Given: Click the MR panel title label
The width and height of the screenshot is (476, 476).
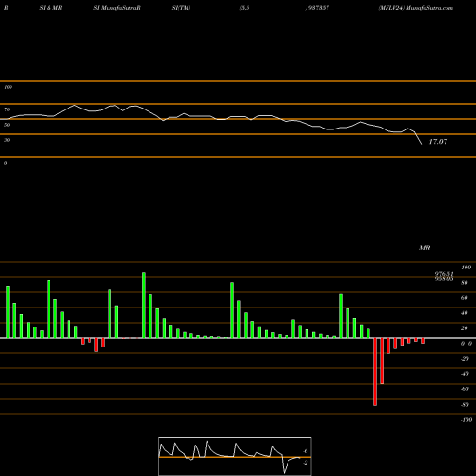Looking at the screenshot, I should click(425, 248).
